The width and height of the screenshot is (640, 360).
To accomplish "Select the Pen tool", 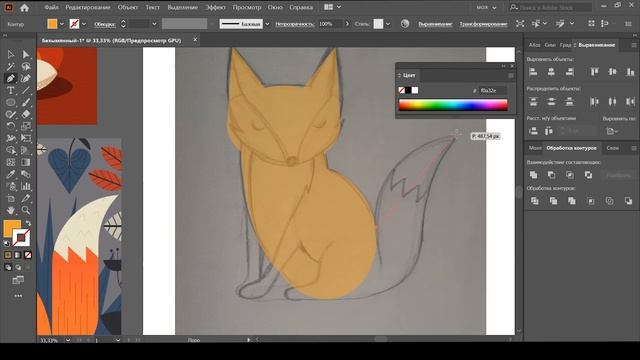I will point(11,78).
